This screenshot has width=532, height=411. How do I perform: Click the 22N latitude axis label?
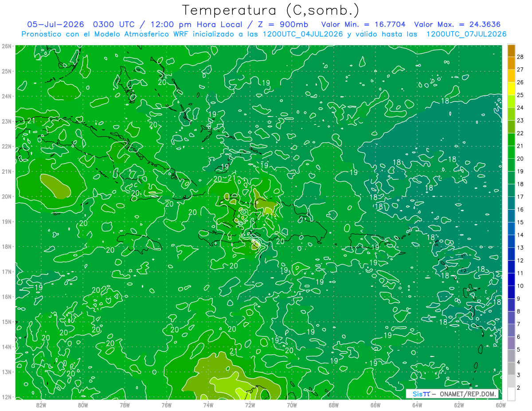(7, 146)
